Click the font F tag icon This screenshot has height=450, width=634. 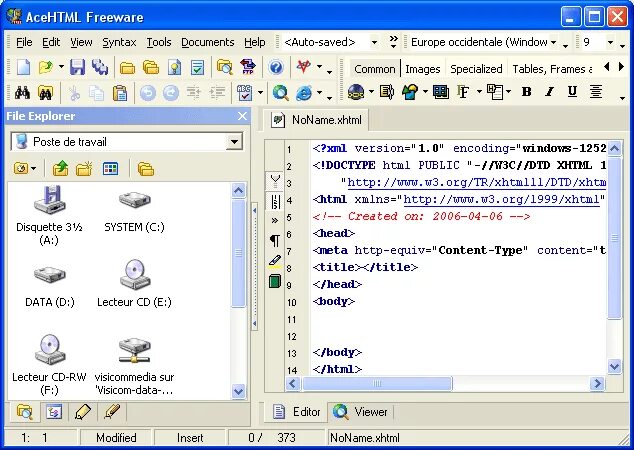(463, 92)
